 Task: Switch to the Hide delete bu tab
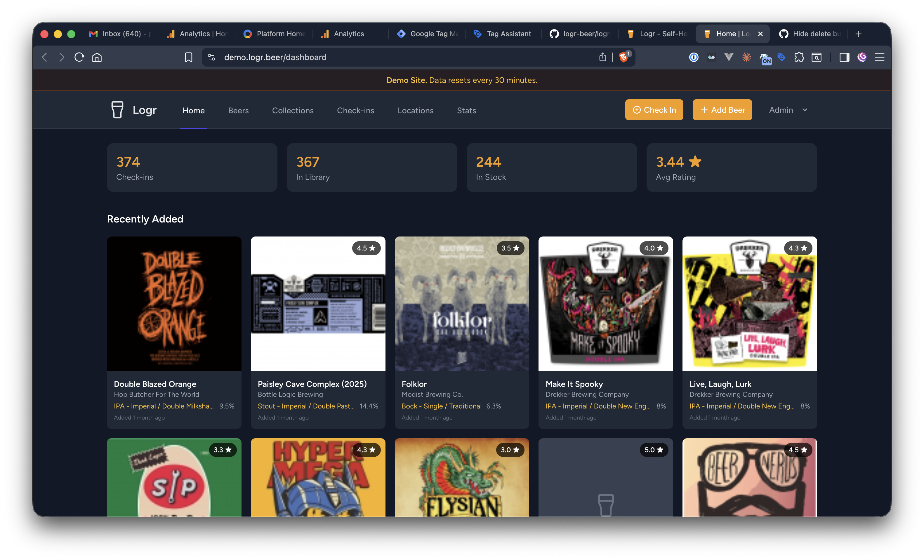pos(811,34)
